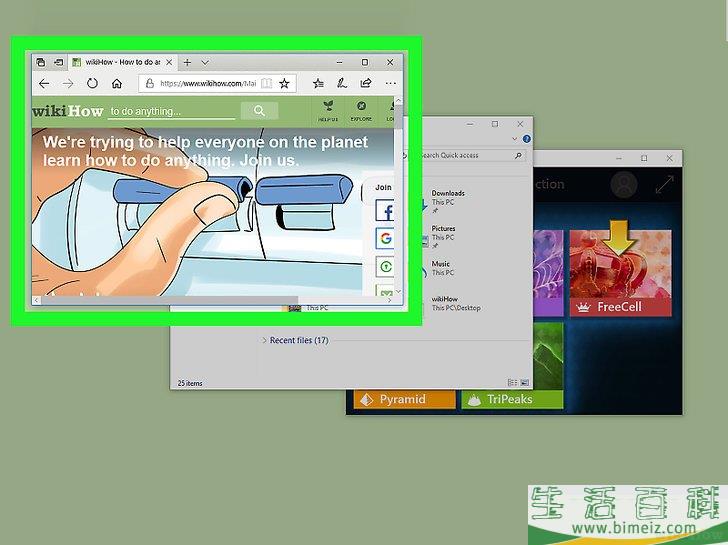728x545 pixels.
Task: Click the '25 items' status text
Action: pos(190,383)
